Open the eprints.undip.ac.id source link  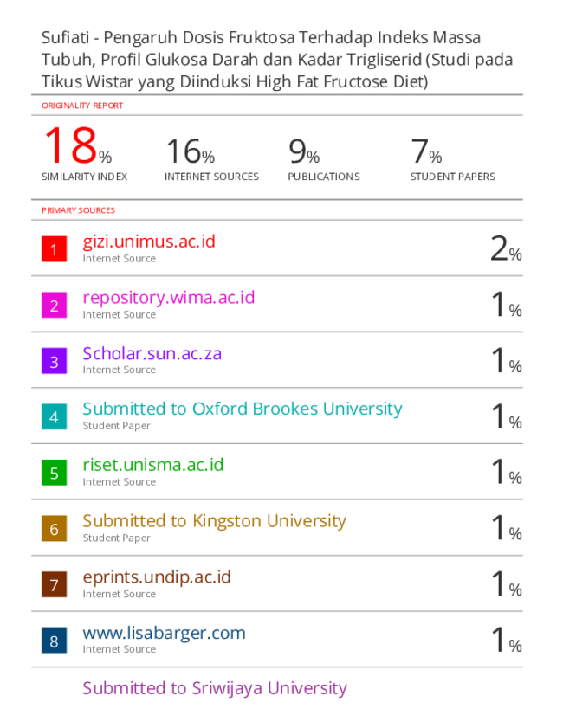click(157, 577)
